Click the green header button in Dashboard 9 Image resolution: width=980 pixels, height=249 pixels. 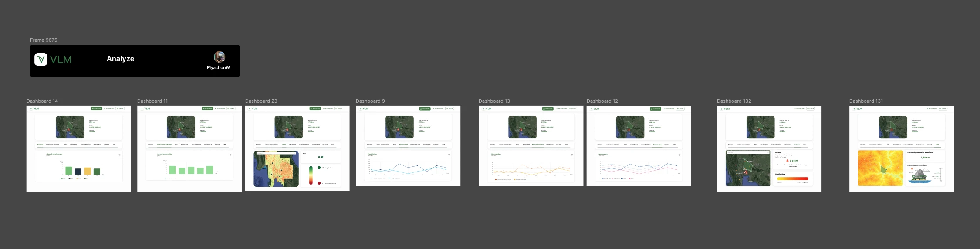coord(425,108)
